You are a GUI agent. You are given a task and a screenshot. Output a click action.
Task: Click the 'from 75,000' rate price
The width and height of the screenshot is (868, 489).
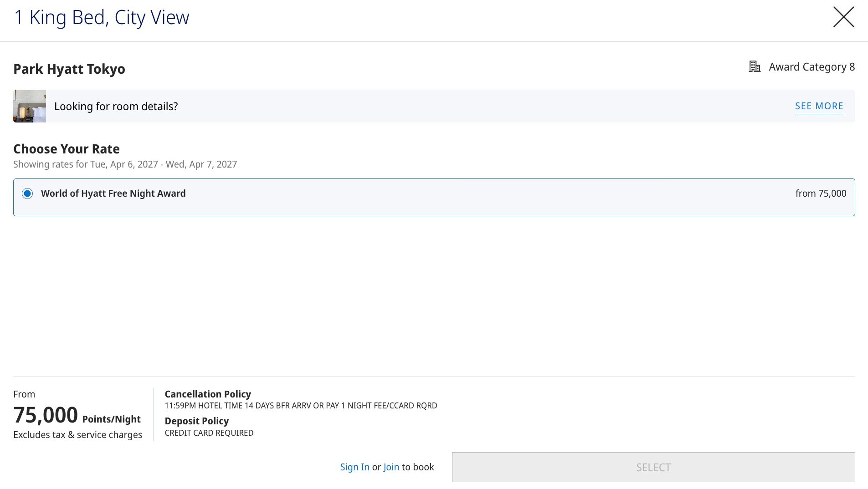pos(821,194)
